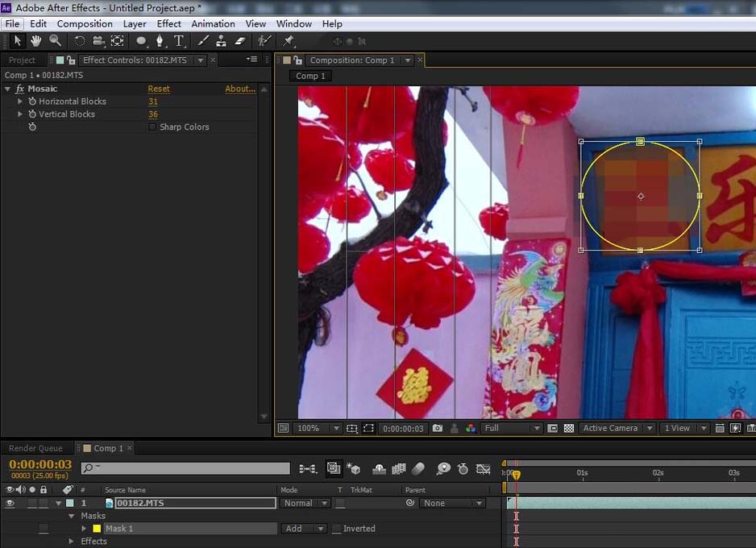756x548 pixels.
Task: Click the snapshot camera icon
Action: 438,429
